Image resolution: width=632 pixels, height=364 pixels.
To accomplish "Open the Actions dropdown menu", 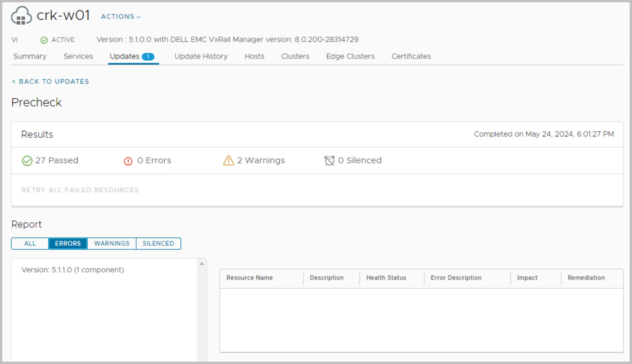I will (120, 17).
